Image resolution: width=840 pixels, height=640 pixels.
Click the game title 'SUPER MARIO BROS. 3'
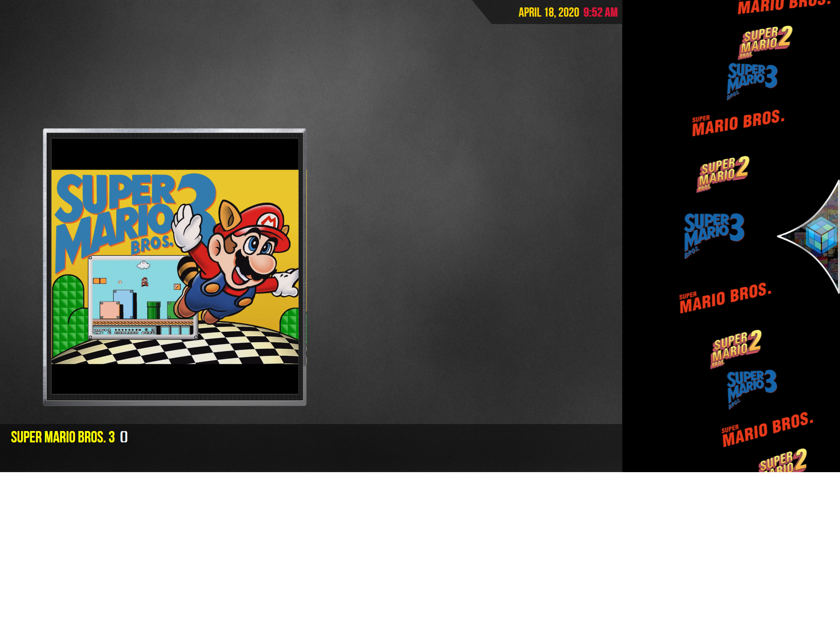point(63,437)
